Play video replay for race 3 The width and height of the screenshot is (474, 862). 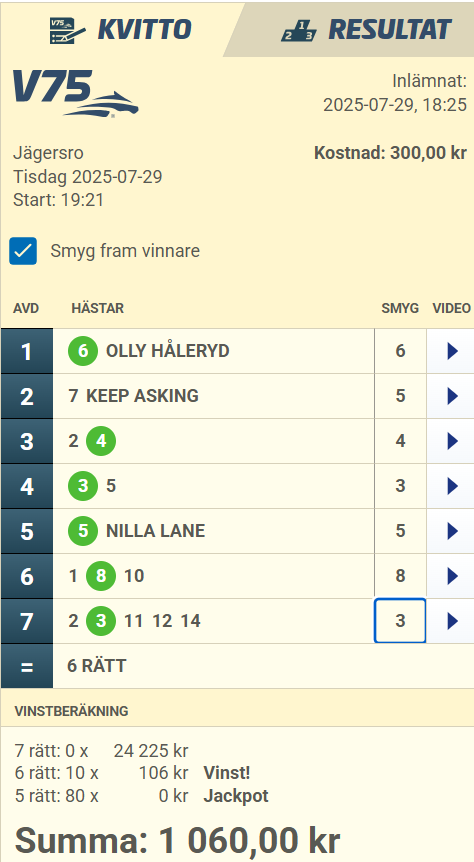pyautogui.click(x=451, y=441)
